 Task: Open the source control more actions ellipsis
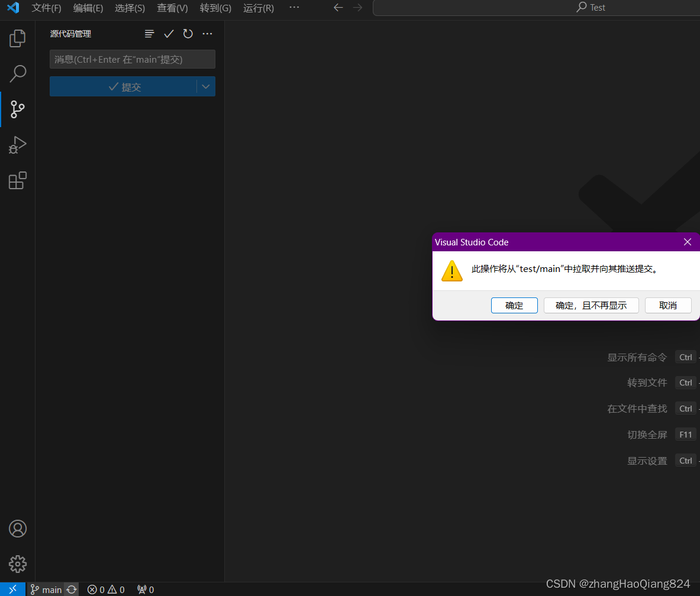coord(207,34)
